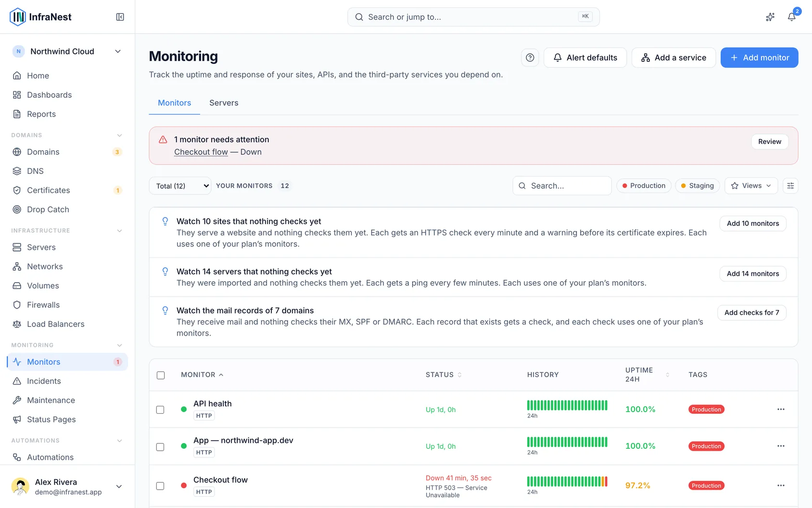Viewport: 812px width, 508px height.
Task: Open Firewalls in the sidebar
Action: click(x=67, y=305)
